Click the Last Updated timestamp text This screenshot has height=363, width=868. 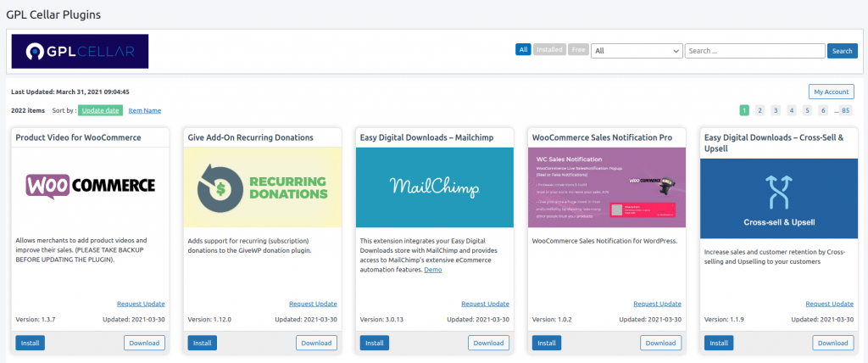pos(70,92)
